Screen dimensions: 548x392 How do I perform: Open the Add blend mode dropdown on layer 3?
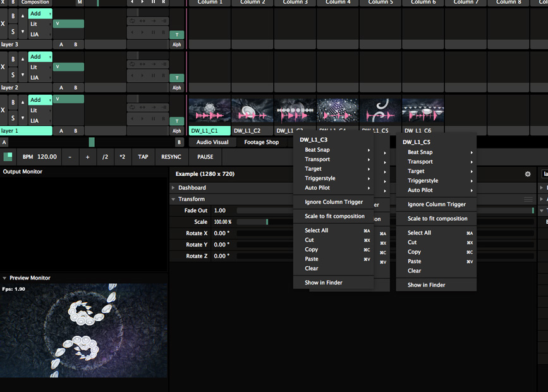(x=40, y=13)
